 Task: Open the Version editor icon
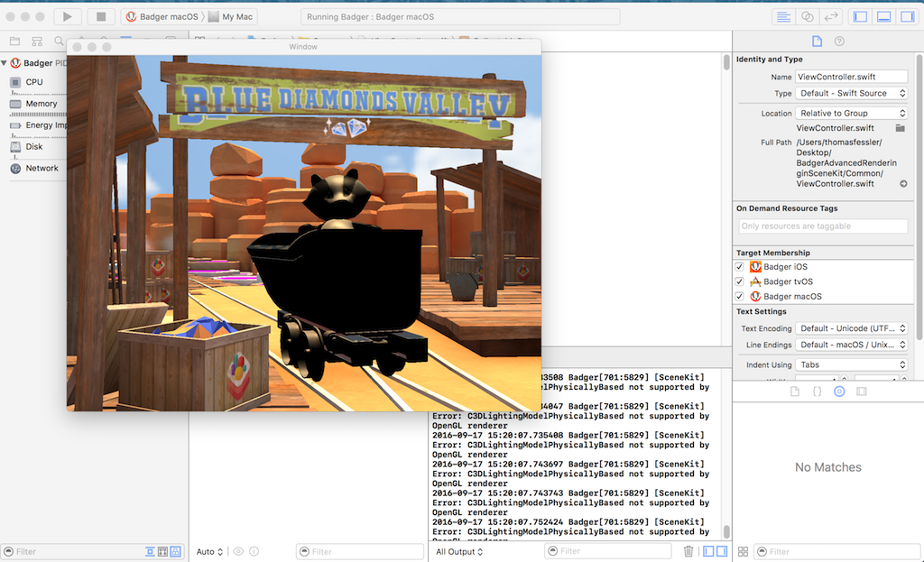click(x=831, y=15)
